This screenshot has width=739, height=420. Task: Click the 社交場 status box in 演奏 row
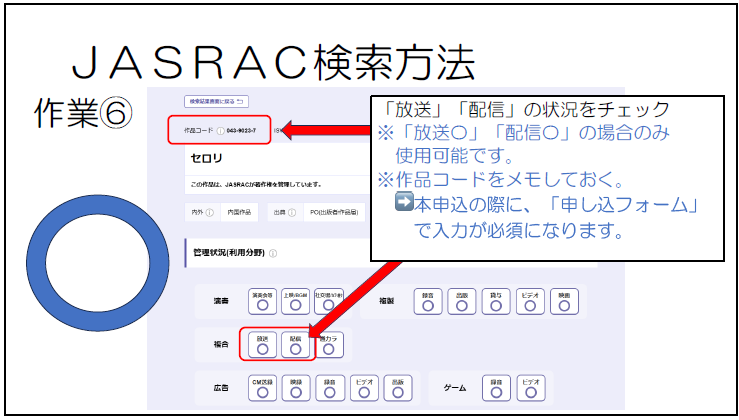[329, 301]
